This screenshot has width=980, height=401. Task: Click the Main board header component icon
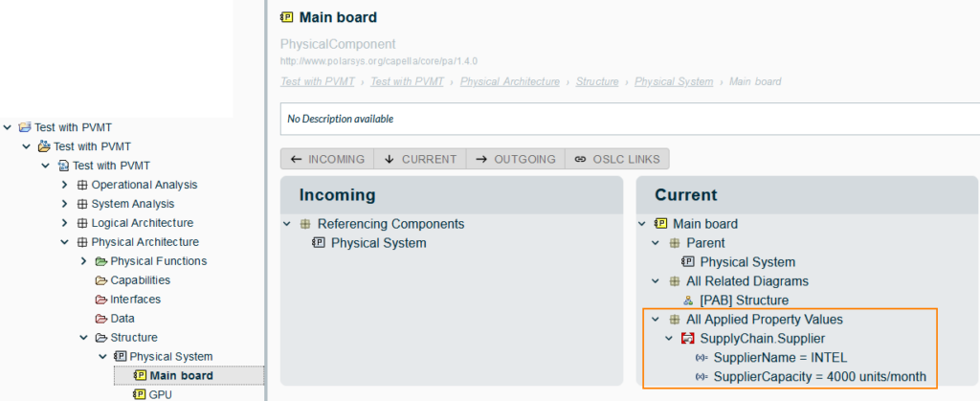click(x=287, y=17)
